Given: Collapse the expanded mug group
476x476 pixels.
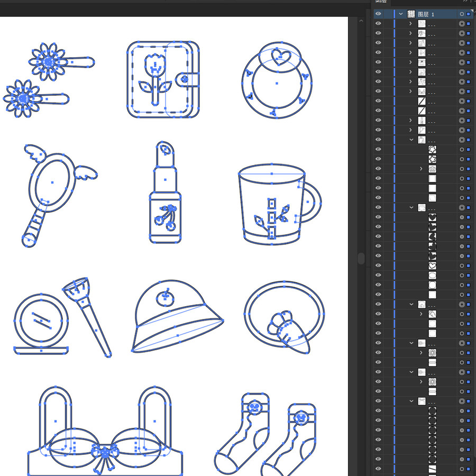Looking at the screenshot, I should click(x=411, y=140).
